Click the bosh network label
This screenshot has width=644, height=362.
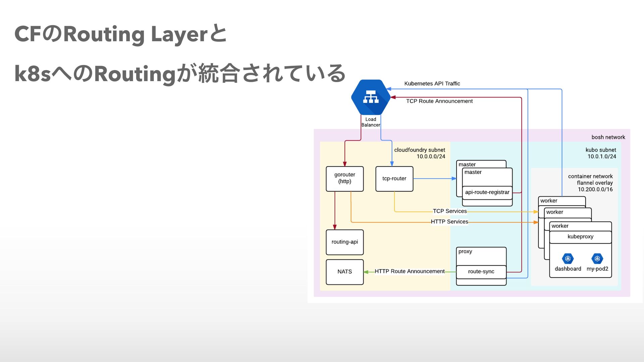click(x=608, y=137)
